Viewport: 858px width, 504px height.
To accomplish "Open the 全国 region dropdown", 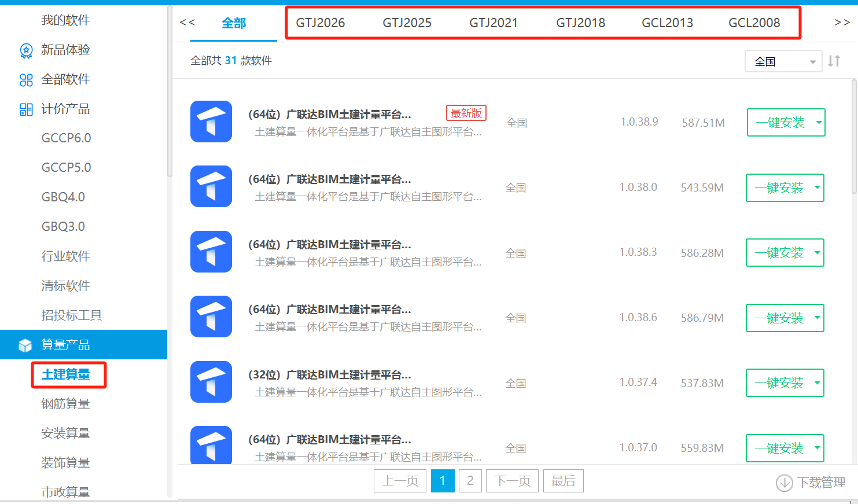I will 783,61.
